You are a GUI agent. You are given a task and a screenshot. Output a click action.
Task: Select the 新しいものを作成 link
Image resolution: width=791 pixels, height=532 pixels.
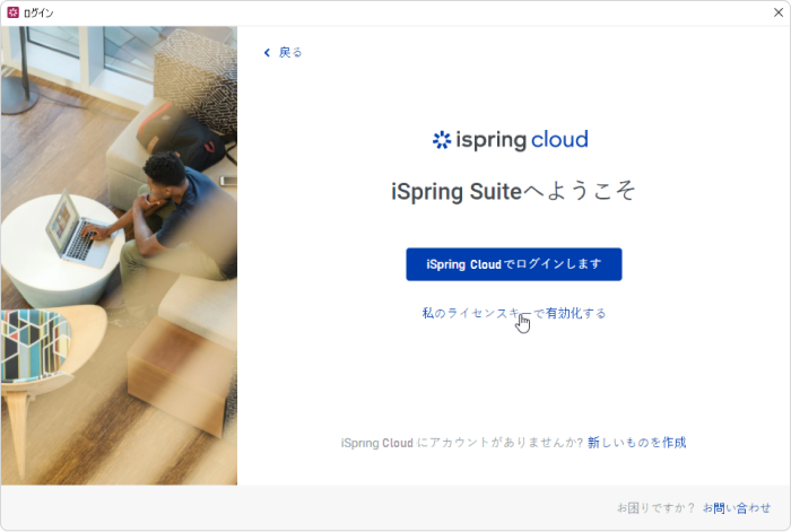click(637, 442)
